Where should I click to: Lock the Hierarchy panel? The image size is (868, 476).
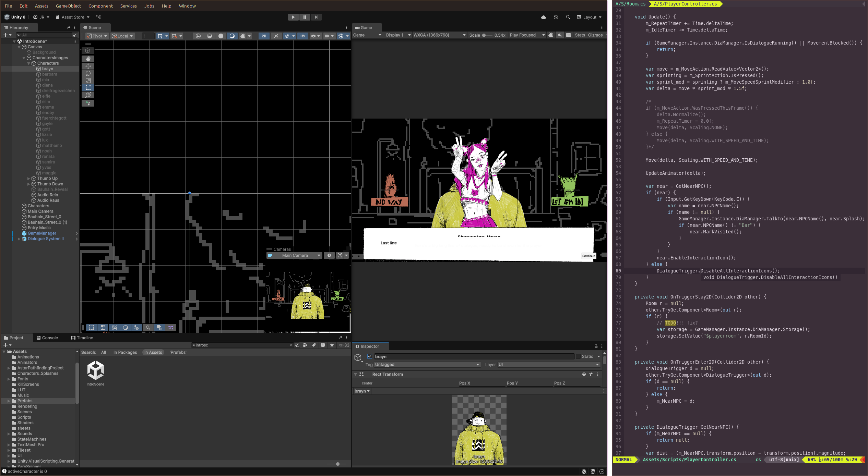coord(69,27)
